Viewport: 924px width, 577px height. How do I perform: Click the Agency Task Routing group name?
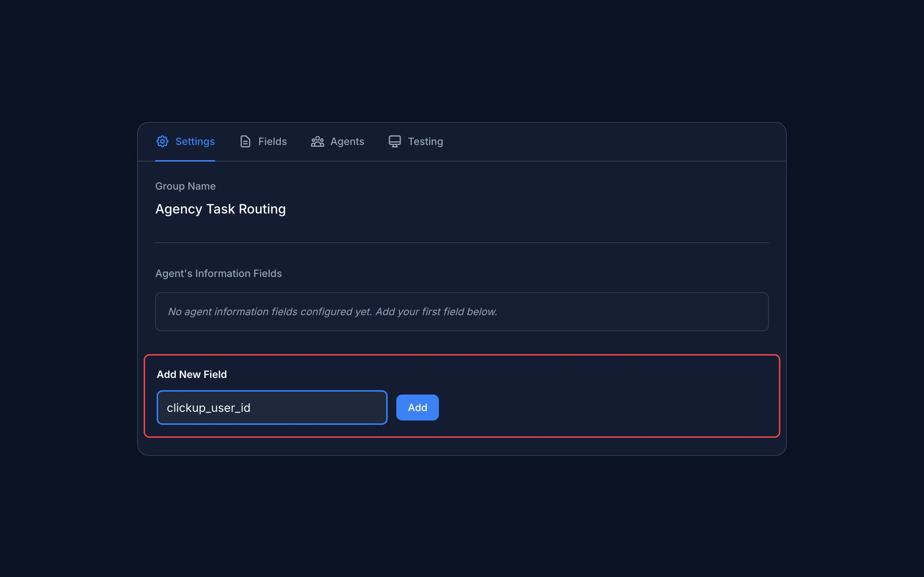[x=220, y=209]
